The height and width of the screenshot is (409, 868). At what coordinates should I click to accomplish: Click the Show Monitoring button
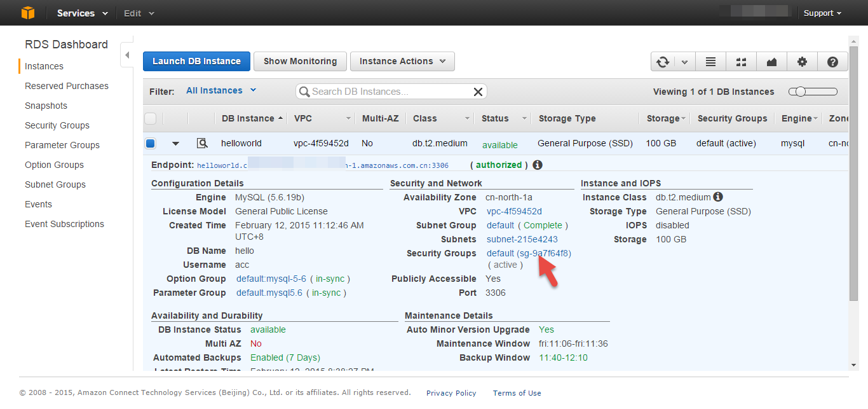tap(300, 61)
